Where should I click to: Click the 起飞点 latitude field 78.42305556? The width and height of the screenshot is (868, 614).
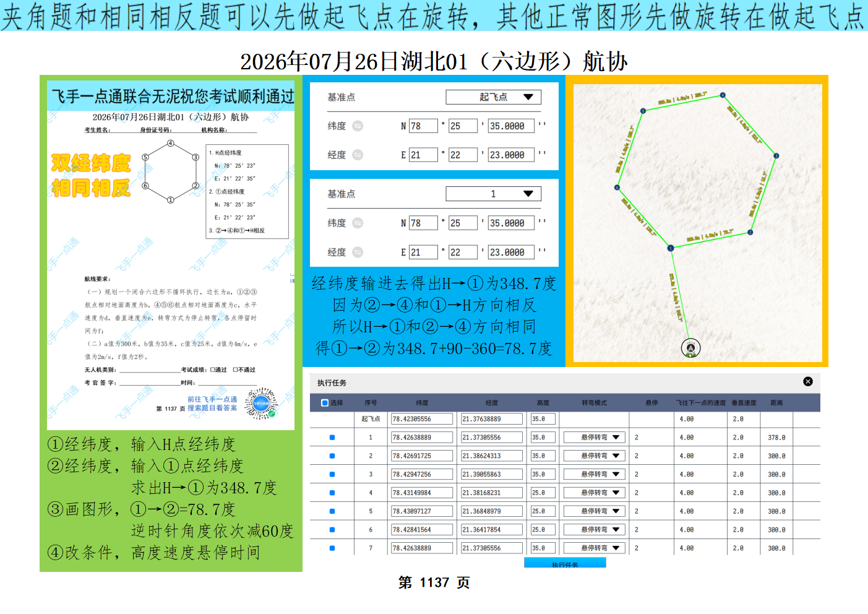click(422, 419)
